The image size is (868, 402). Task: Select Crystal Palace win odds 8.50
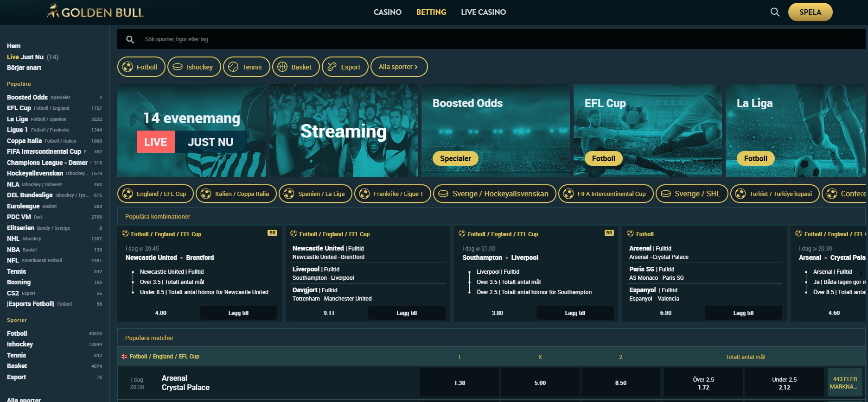pos(621,383)
